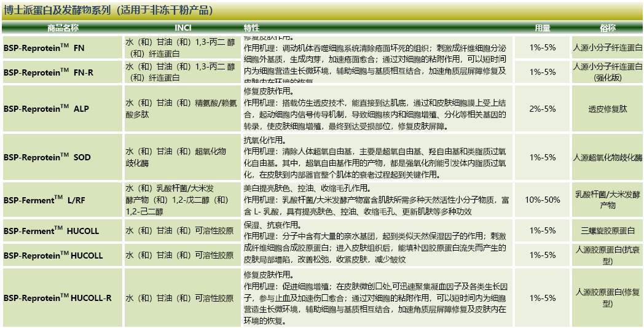644x328 pixels.
Task: Select the 人源超氧化物歧化酶 common name cell
Action: coord(607,157)
